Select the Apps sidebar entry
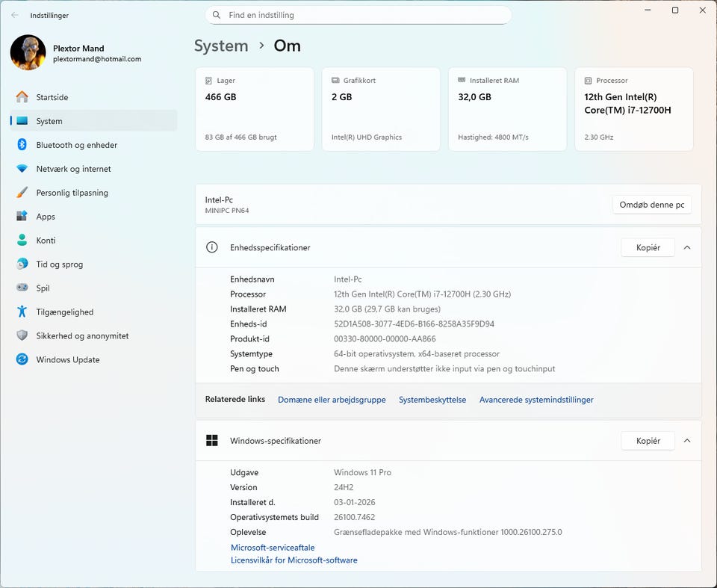This screenshot has width=717, height=588. (x=93, y=217)
